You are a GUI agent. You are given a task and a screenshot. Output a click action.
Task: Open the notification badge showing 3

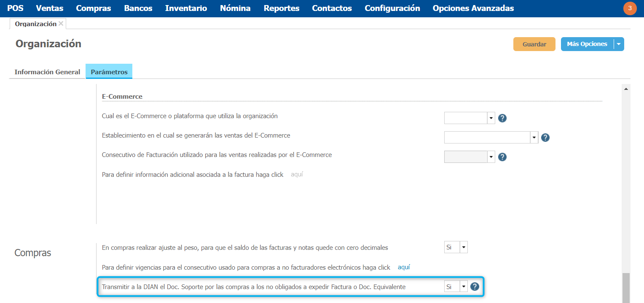point(630,8)
